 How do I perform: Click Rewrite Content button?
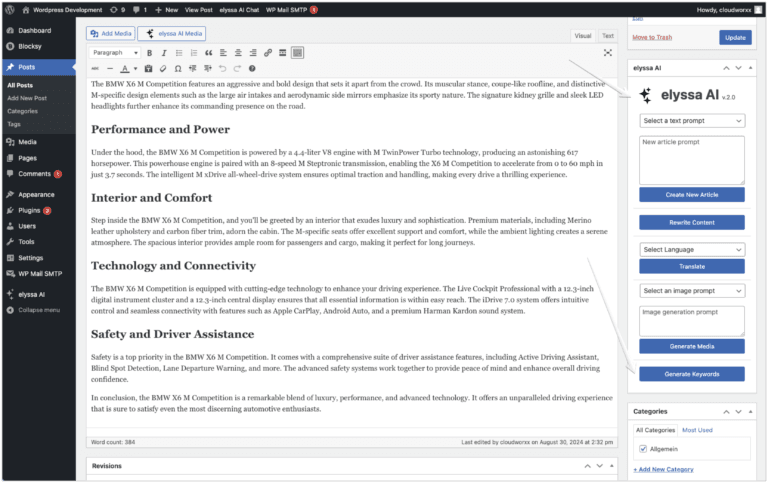point(692,222)
